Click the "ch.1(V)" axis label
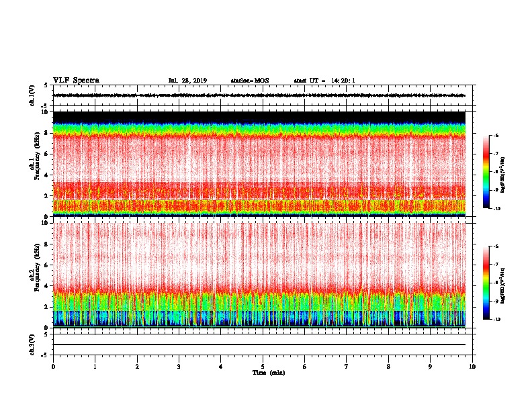 pos(32,95)
